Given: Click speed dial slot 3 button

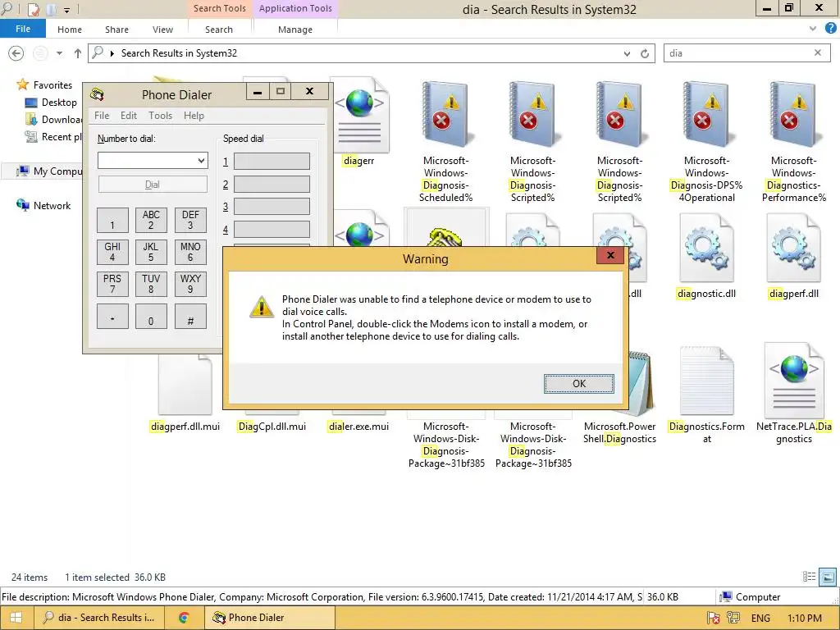Looking at the screenshot, I should (272, 206).
